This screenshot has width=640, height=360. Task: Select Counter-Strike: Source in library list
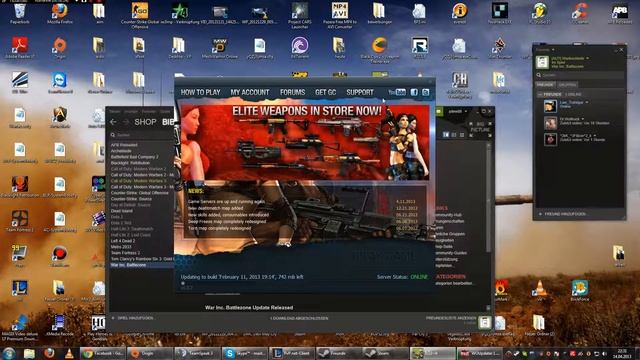(131, 199)
